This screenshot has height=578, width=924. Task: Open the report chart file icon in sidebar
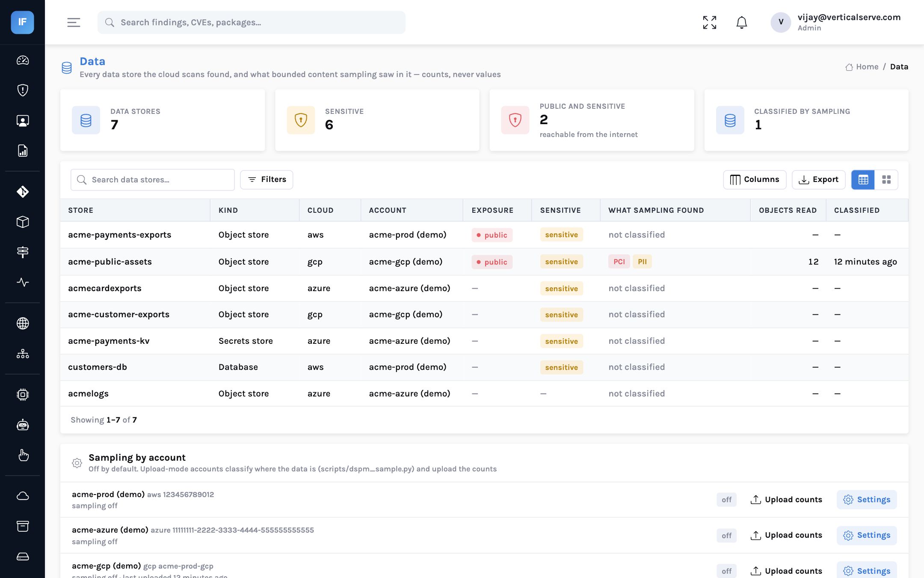click(x=23, y=151)
